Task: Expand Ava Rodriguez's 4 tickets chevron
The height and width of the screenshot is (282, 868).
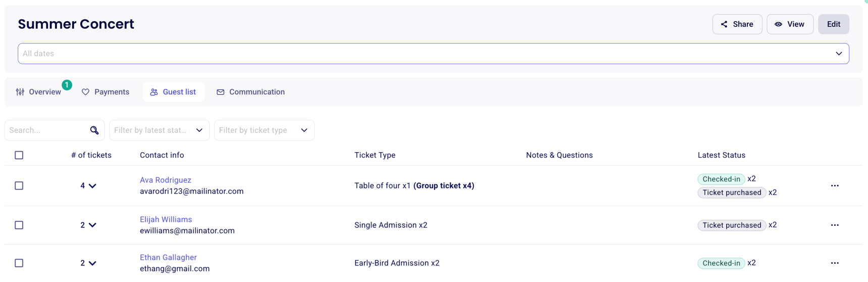Action: (92, 186)
